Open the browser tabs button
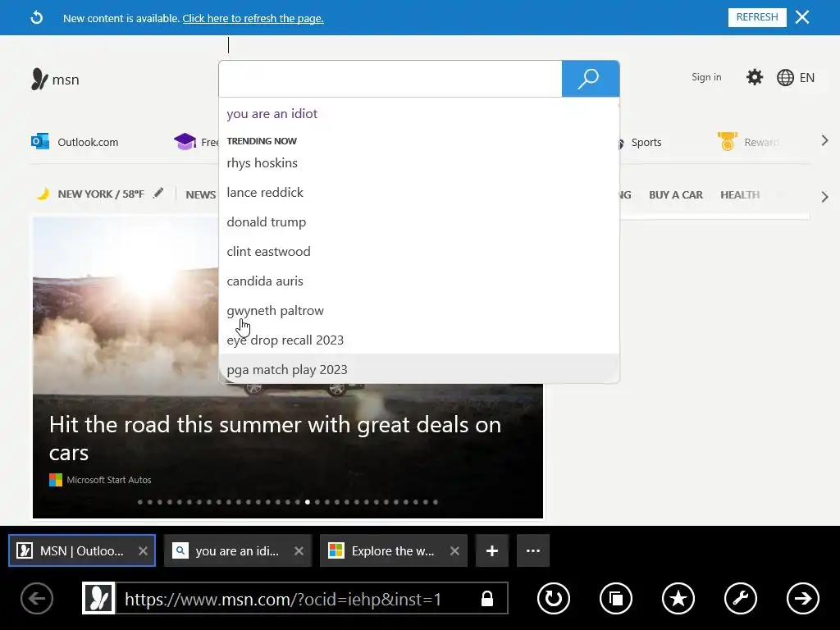 (615, 598)
